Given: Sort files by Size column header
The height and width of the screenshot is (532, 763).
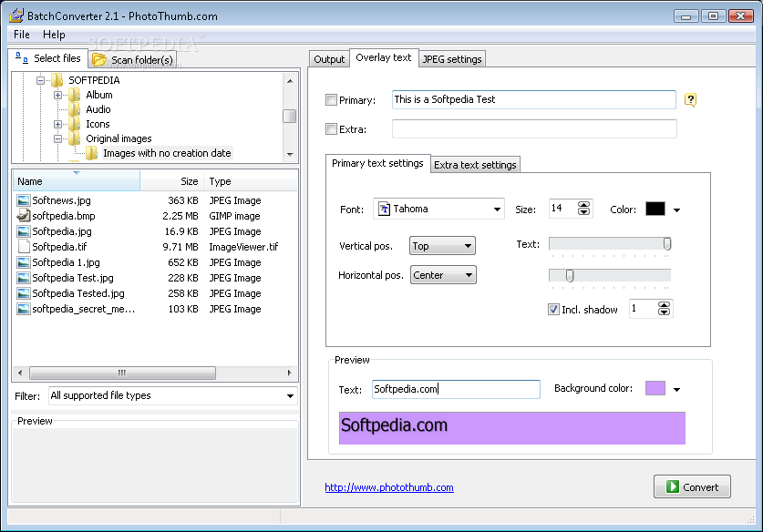Looking at the screenshot, I should pyautogui.click(x=171, y=181).
